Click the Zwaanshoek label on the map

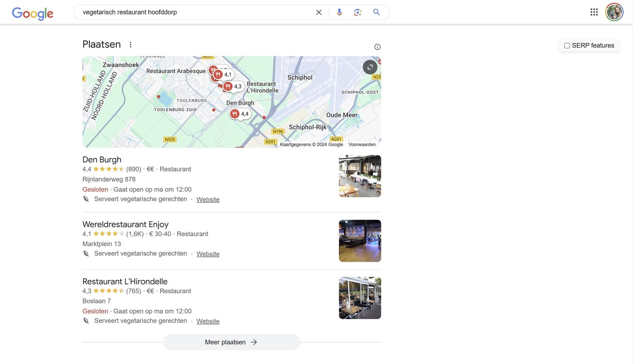[121, 65]
